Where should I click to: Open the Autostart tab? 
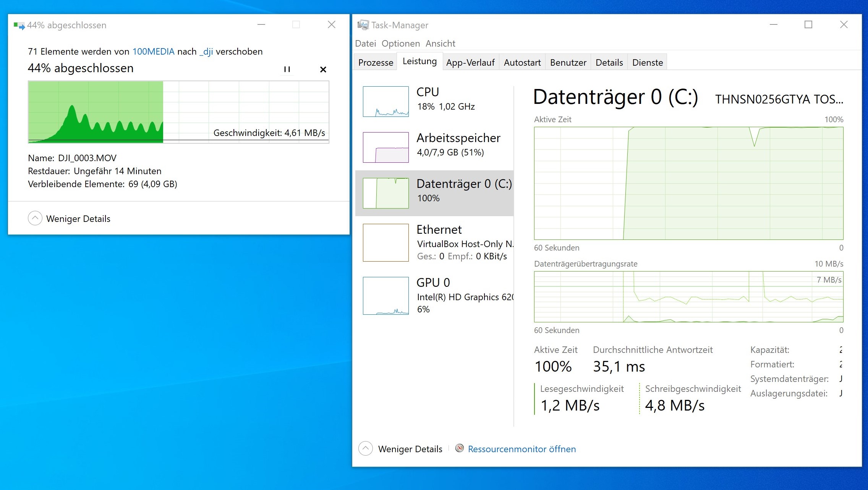coord(522,62)
